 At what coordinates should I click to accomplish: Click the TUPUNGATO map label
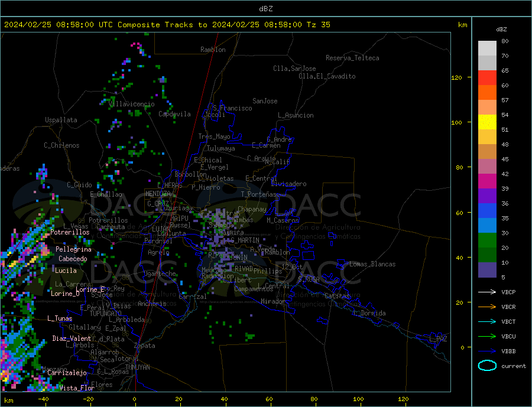106,313
